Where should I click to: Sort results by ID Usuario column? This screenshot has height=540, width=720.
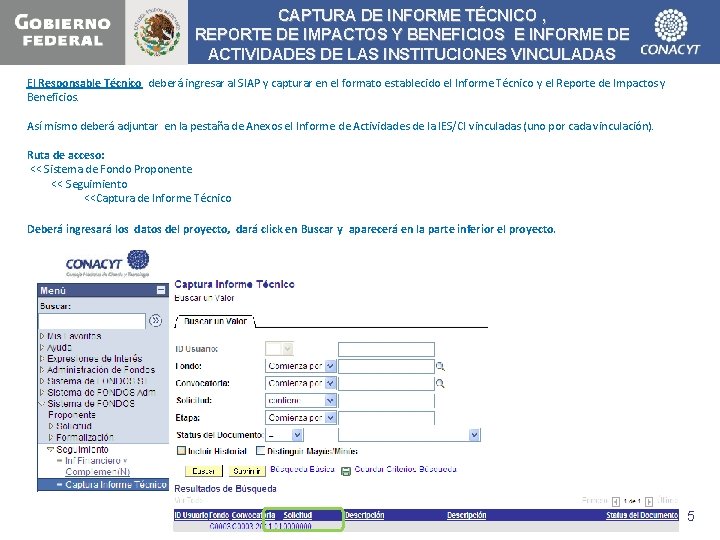pos(191,515)
